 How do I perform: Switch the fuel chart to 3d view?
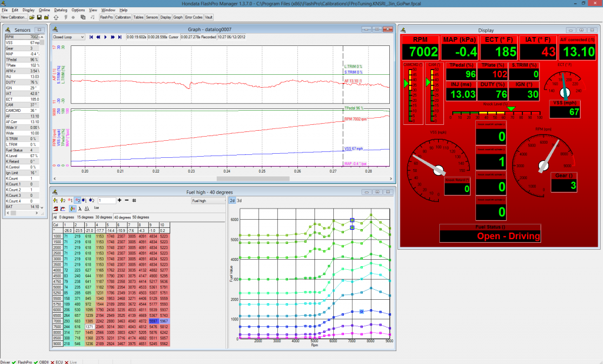click(x=239, y=200)
